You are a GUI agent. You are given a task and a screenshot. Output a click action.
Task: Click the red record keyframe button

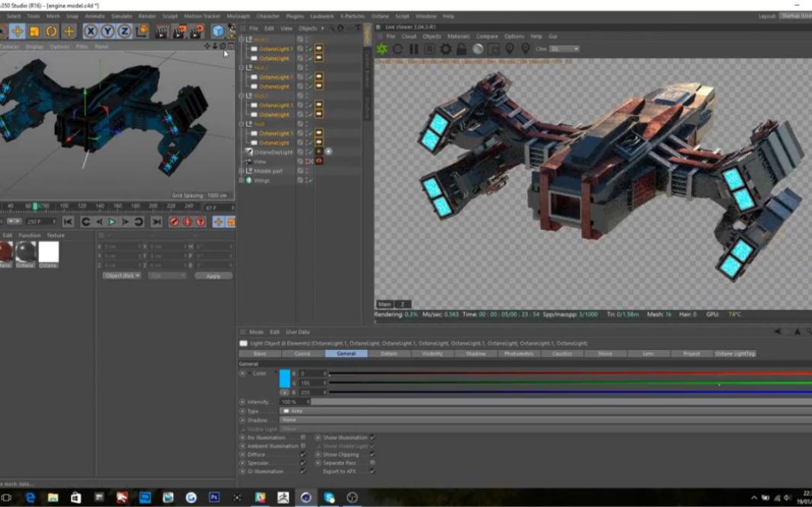(174, 222)
